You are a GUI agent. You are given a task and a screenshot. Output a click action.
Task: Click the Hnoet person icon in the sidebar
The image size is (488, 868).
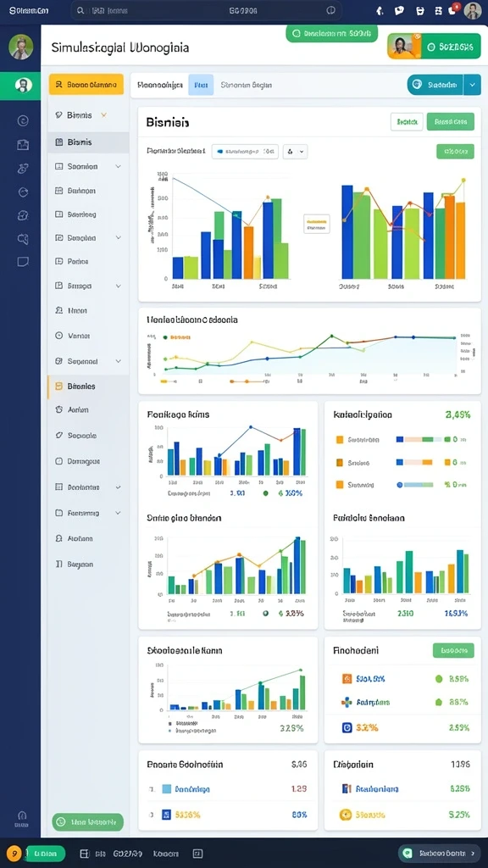(59, 310)
